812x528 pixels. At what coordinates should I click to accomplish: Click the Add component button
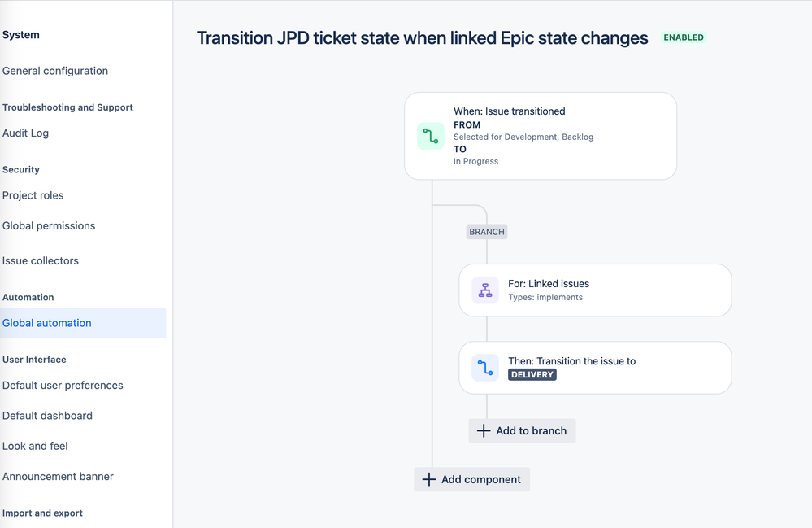point(471,479)
